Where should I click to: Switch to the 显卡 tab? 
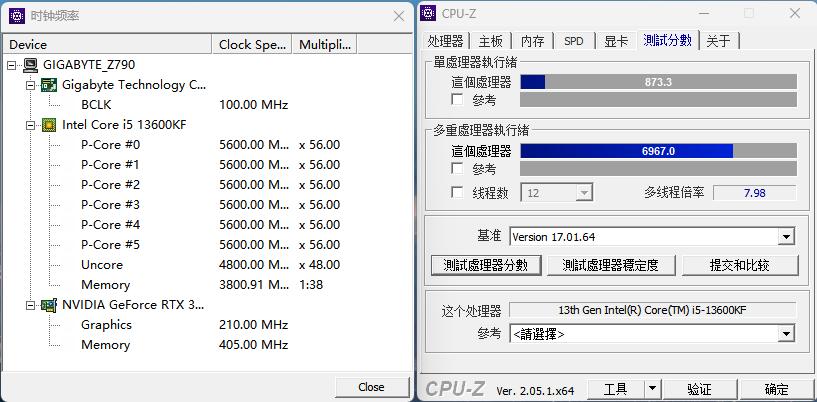click(x=616, y=41)
